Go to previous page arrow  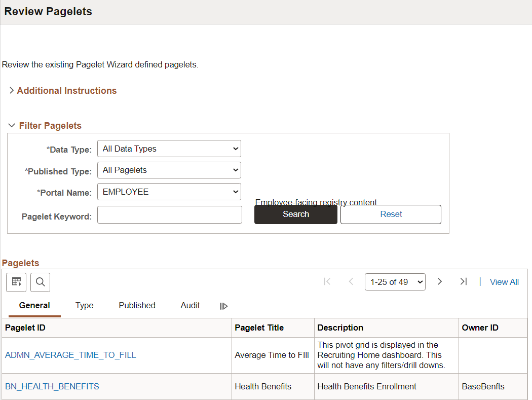tap(351, 281)
